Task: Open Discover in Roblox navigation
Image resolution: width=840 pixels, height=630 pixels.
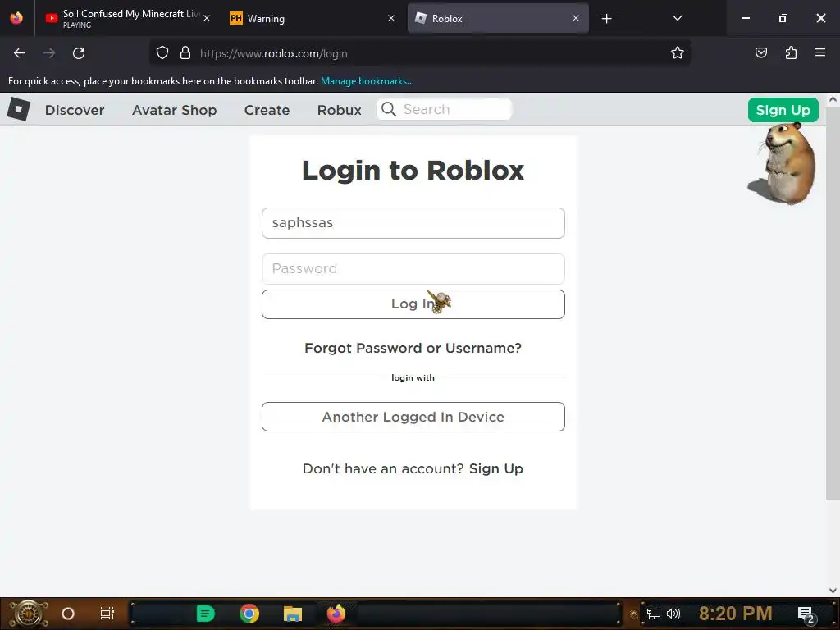Action: tap(75, 110)
